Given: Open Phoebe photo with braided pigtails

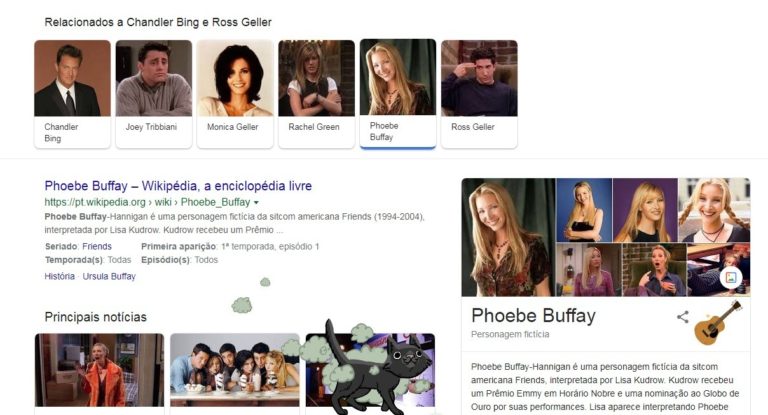Looking at the screenshot, I should tap(714, 210).
